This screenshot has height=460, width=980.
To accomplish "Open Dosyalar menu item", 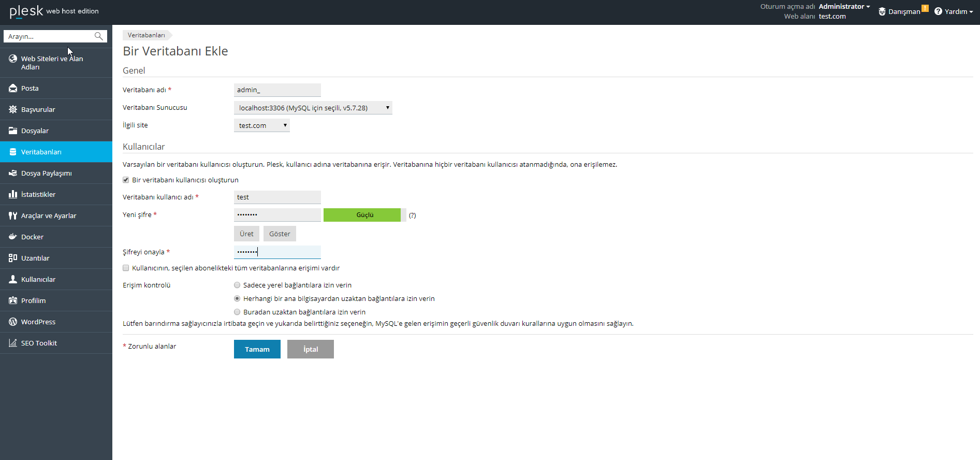I will tap(56, 131).
